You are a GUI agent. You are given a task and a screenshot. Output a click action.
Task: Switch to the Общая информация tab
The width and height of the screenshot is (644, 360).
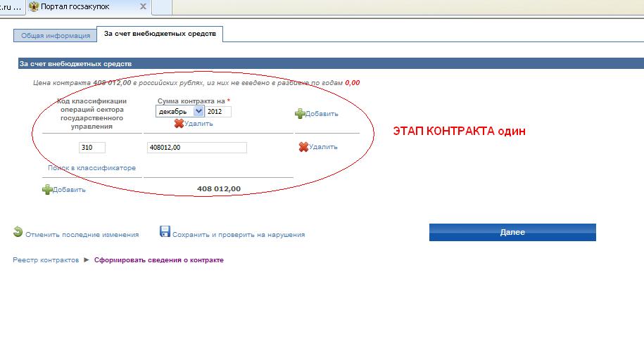coord(56,35)
